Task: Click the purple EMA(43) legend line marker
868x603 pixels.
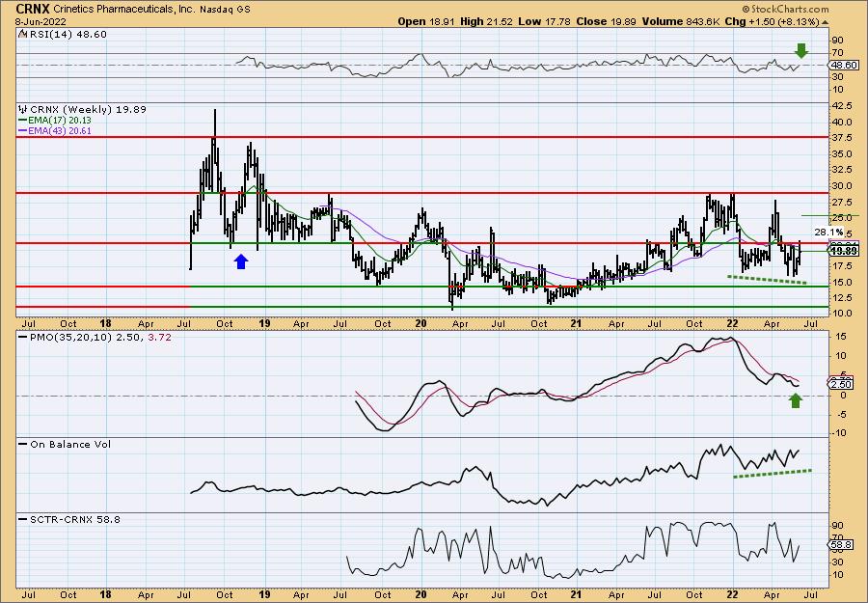Action: coord(23,131)
